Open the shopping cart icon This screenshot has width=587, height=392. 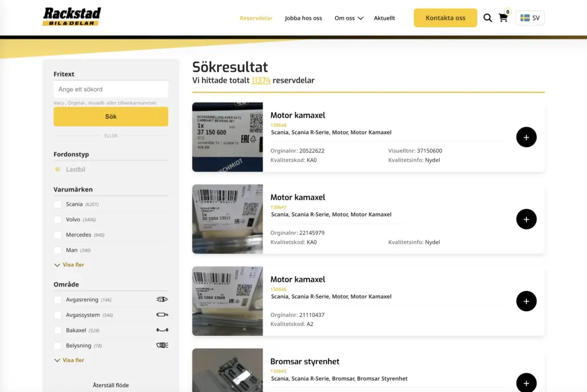pos(503,18)
